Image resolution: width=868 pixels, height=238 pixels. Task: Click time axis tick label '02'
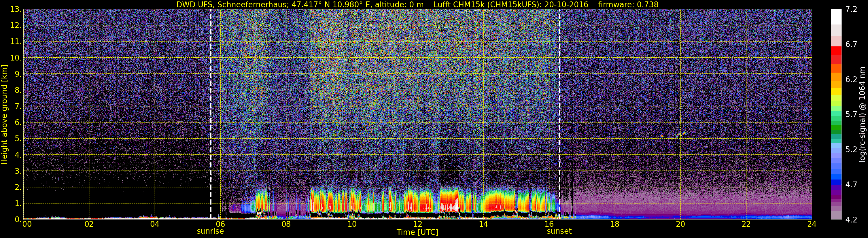coord(89,224)
